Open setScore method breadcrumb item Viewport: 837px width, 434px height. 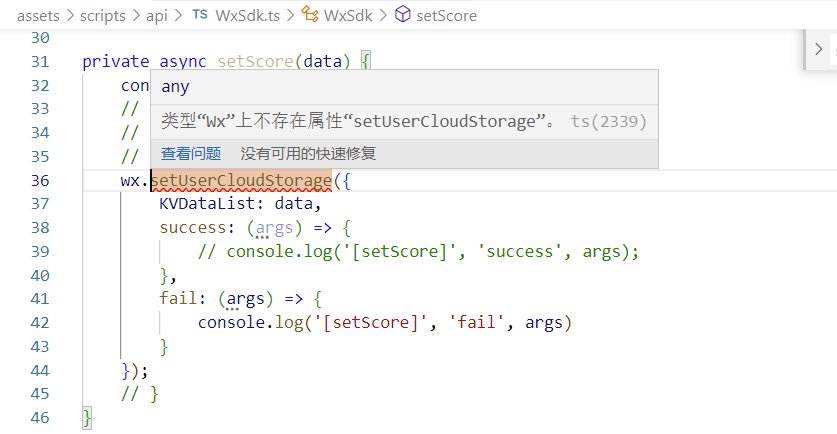(446, 15)
